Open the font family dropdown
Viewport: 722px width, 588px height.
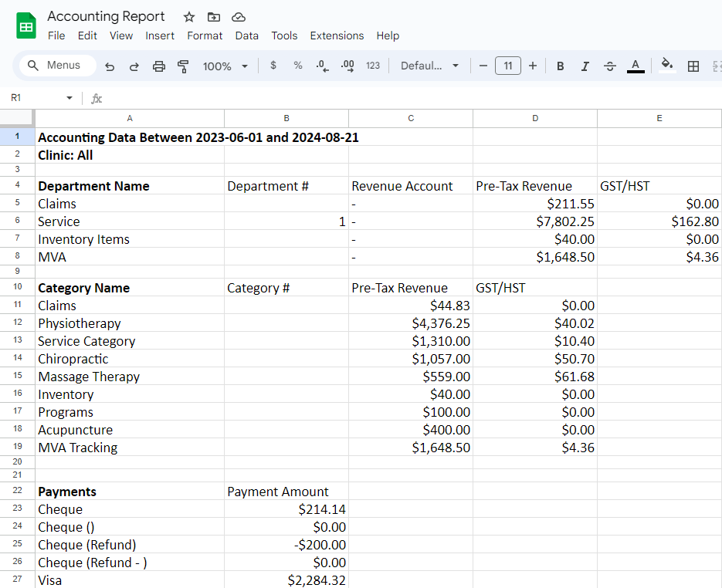click(429, 66)
